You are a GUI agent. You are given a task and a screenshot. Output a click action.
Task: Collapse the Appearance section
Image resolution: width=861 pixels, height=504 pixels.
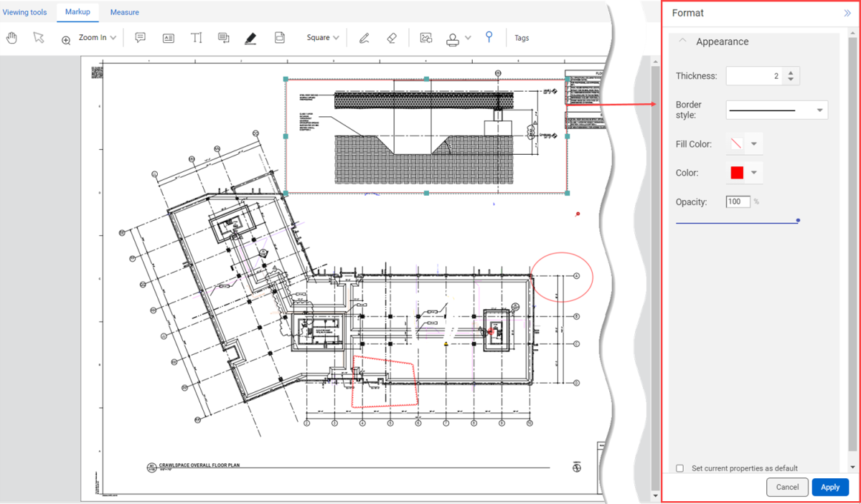(683, 41)
